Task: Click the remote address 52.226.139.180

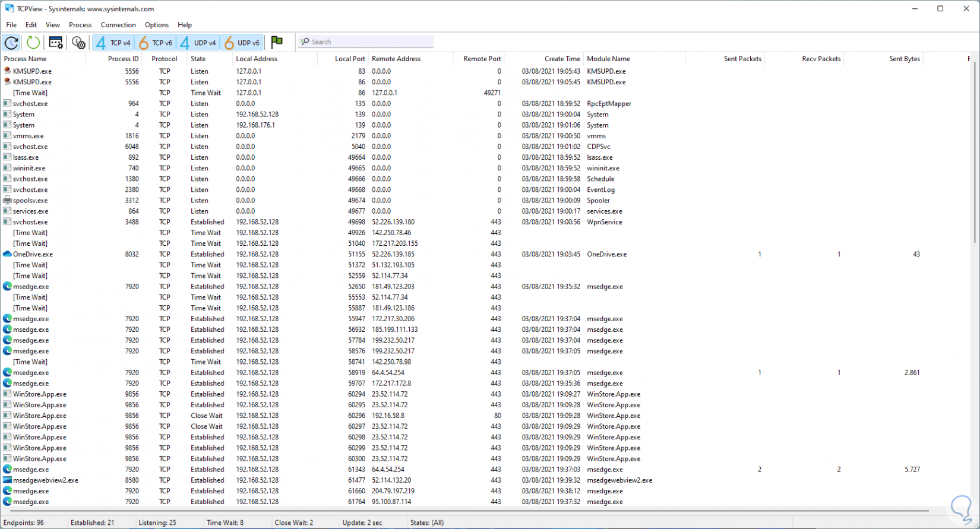Action: click(x=393, y=222)
